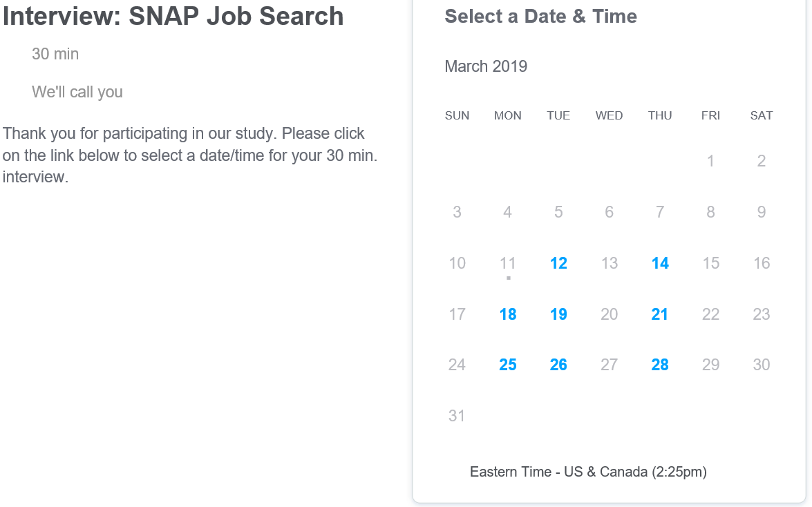Click unavailable date March 20
812x507 pixels.
[x=609, y=314]
